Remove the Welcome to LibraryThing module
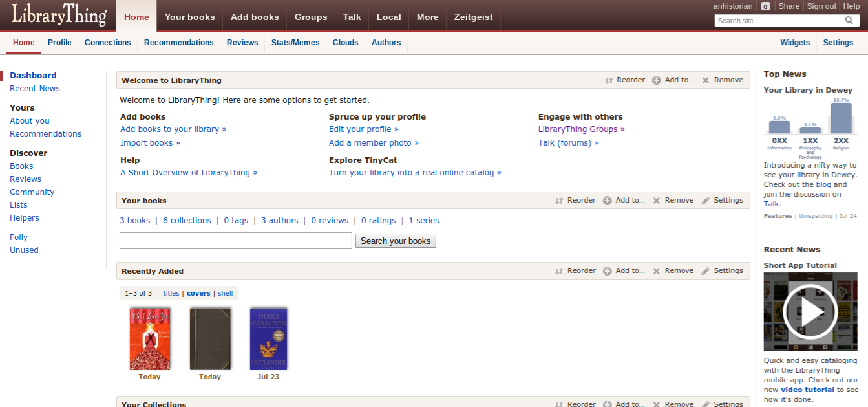 tap(723, 80)
